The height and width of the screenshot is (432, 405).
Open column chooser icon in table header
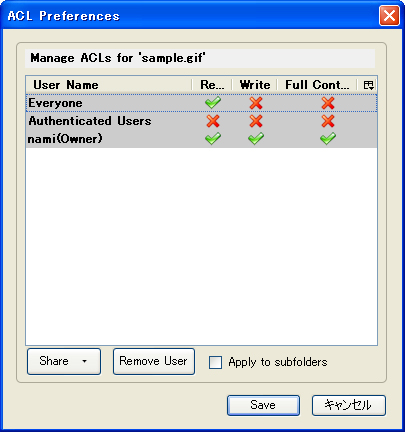368,85
